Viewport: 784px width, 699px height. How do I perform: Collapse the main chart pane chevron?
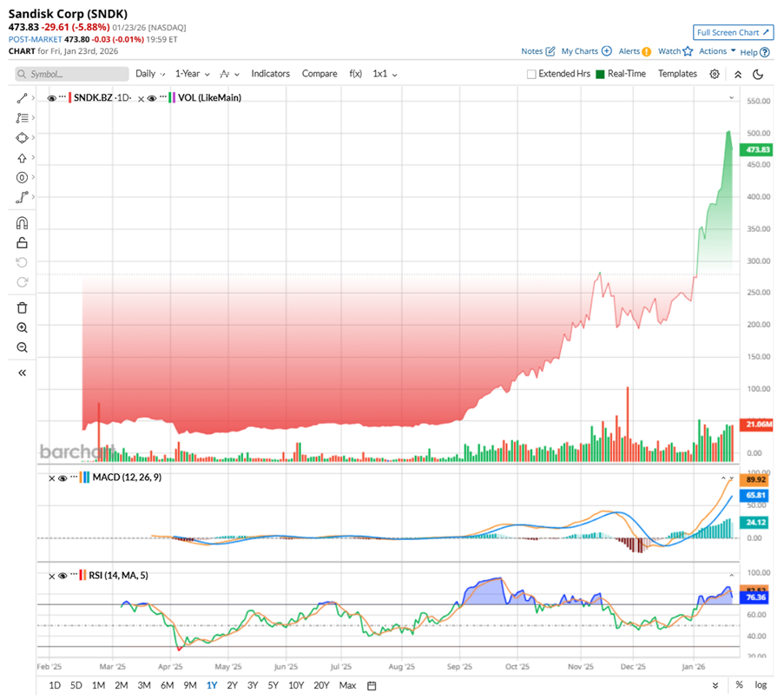coord(732,98)
